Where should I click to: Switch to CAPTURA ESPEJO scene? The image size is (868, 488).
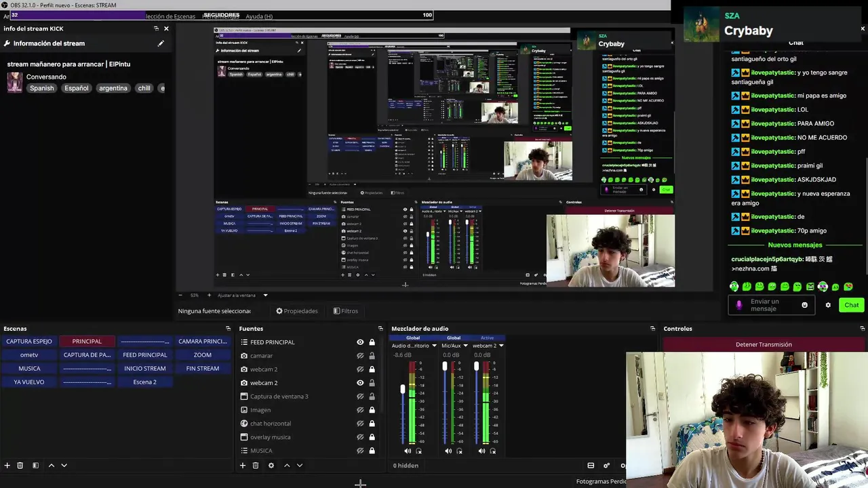[x=29, y=342]
